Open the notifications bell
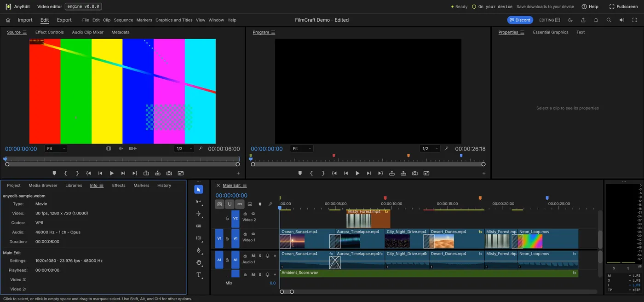644x302 pixels. pos(596,20)
